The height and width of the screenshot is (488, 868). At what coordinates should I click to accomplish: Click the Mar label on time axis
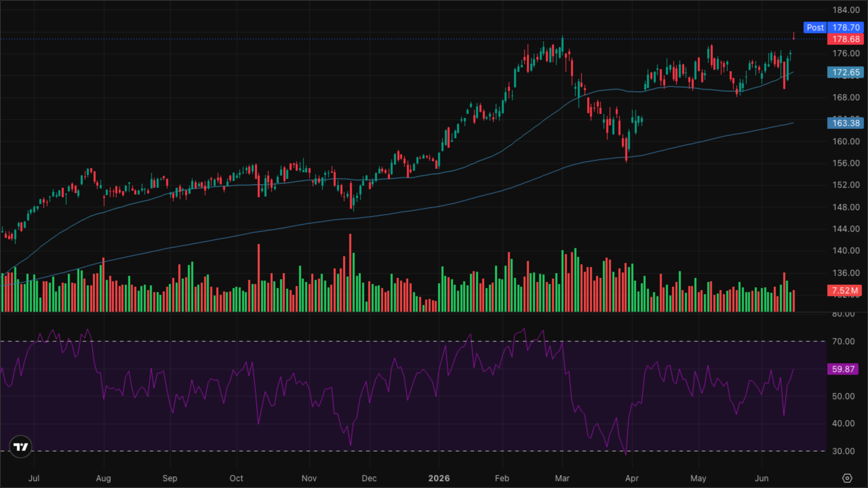click(562, 478)
